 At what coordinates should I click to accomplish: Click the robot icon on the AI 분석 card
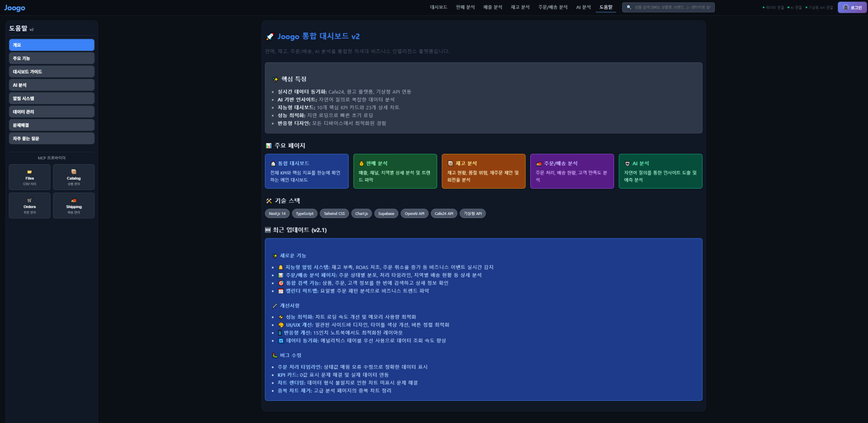click(x=627, y=163)
